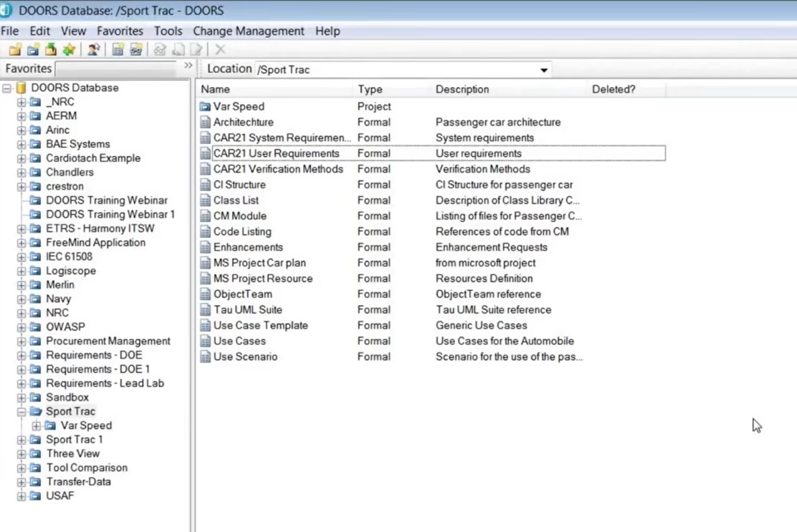Expand the Var Speed node in the tree
797x532 pixels.
point(36,426)
